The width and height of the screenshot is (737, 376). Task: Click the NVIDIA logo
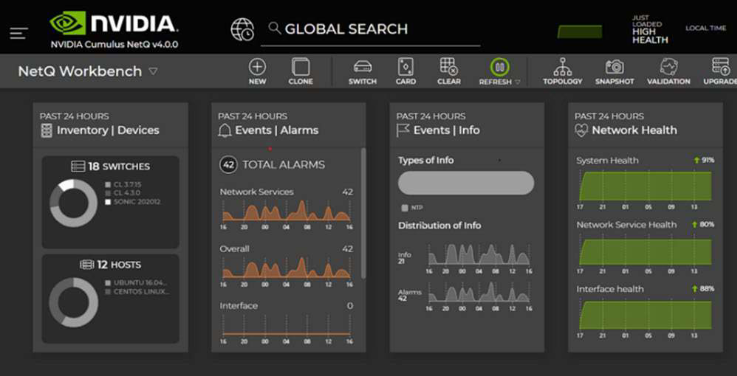(x=114, y=23)
